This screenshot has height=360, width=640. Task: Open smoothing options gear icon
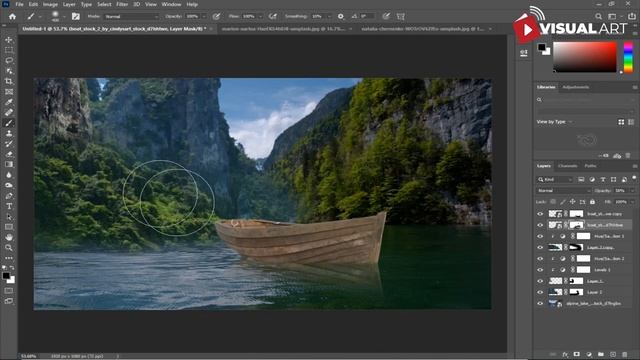pos(340,16)
